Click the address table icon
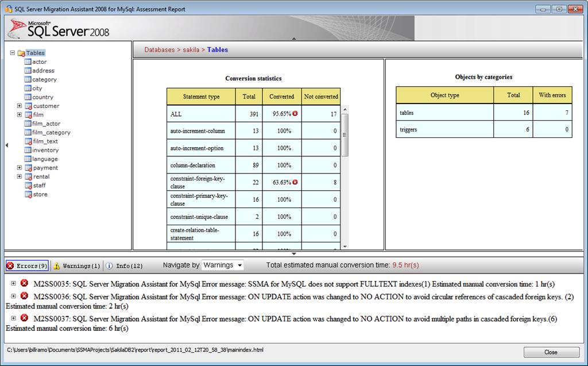Image resolution: width=588 pixels, height=366 pixels. point(28,70)
